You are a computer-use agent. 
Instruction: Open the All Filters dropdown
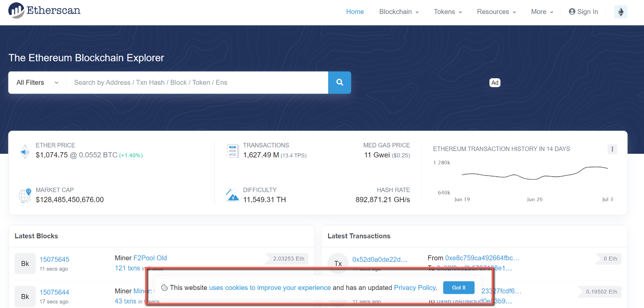coord(37,83)
